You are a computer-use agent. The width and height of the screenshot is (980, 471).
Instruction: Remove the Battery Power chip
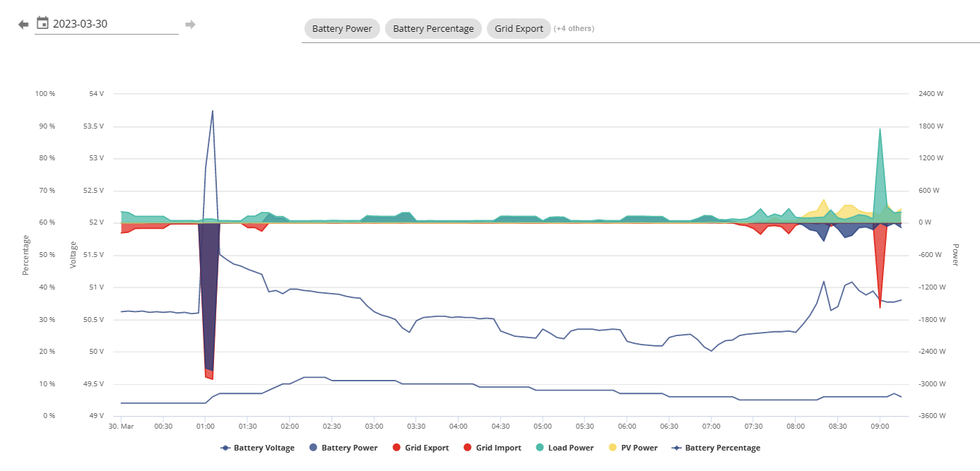coord(343,29)
